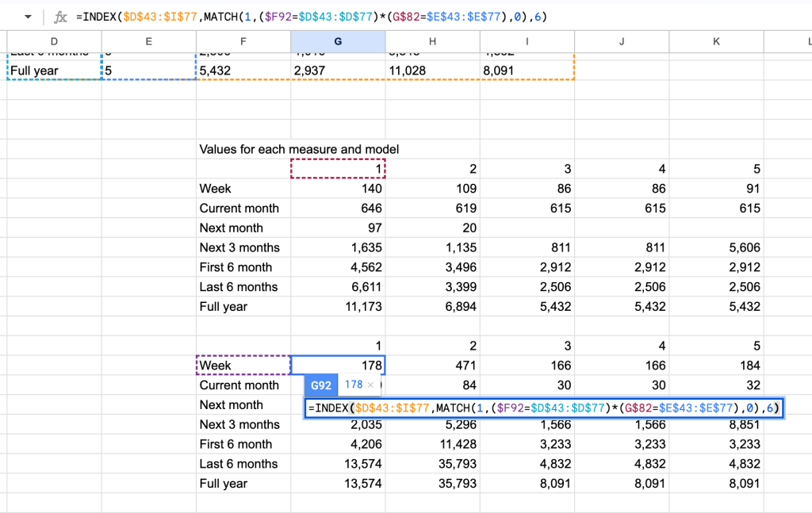Select the column K header
The width and height of the screenshot is (812, 513).
(716, 41)
